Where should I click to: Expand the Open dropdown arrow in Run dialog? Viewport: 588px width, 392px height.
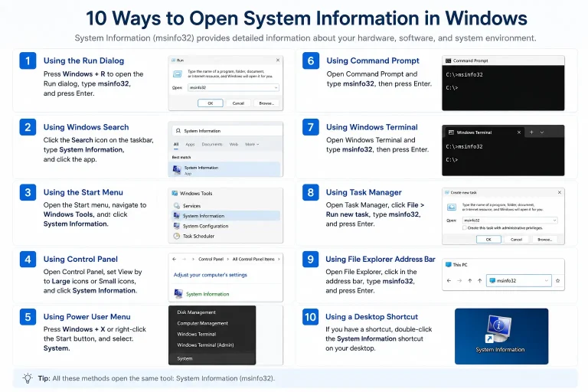click(x=276, y=87)
